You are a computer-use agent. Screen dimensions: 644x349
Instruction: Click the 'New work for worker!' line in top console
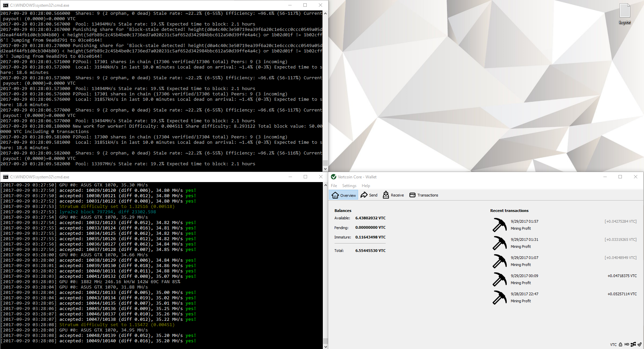click(161, 129)
